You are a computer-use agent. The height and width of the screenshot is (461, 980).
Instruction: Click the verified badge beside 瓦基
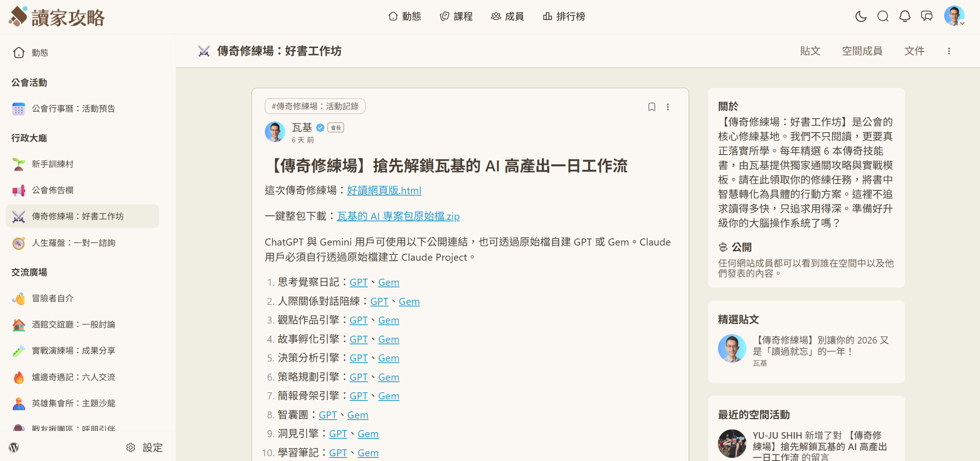320,128
